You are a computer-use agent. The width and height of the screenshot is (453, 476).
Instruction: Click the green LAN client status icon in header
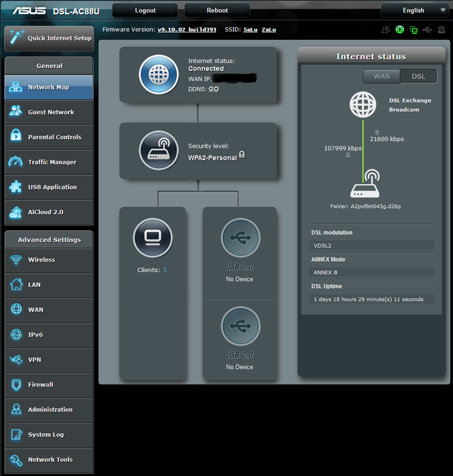(x=414, y=30)
